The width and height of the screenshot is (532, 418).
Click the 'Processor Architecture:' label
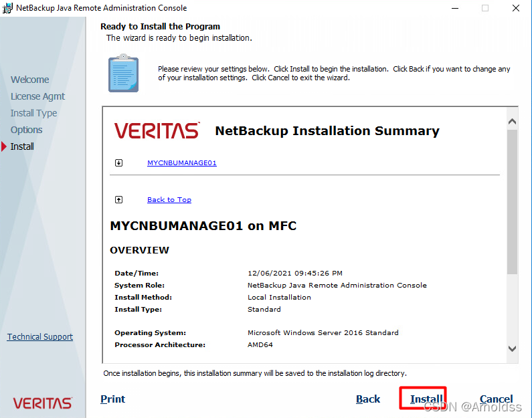tap(160, 345)
